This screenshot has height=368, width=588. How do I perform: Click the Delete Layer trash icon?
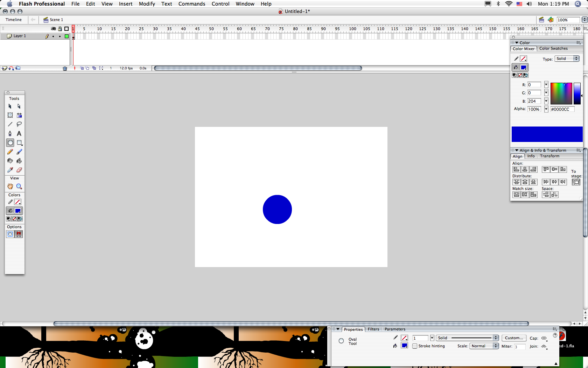pyautogui.click(x=65, y=68)
